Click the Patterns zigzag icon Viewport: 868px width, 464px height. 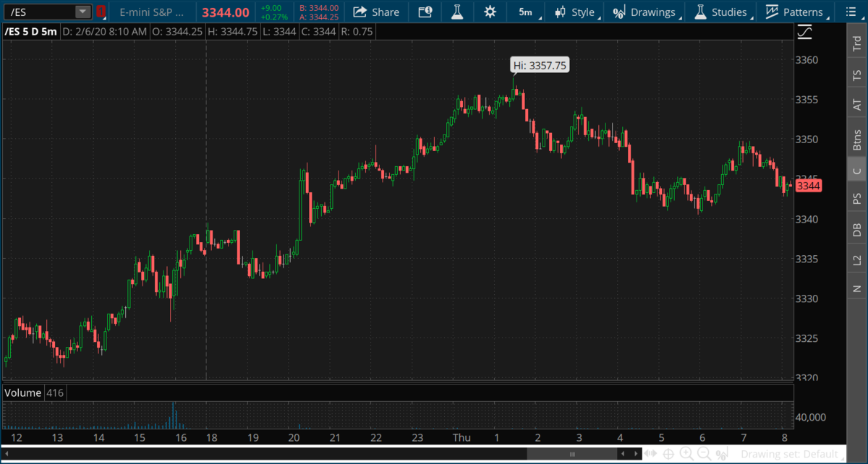772,12
